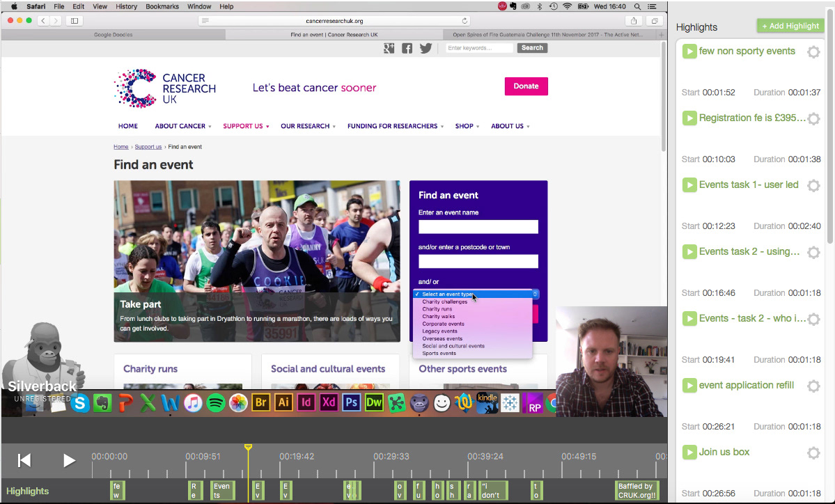Open Skype from the recorded dock
This screenshot has height=504, width=835.
coord(80,404)
